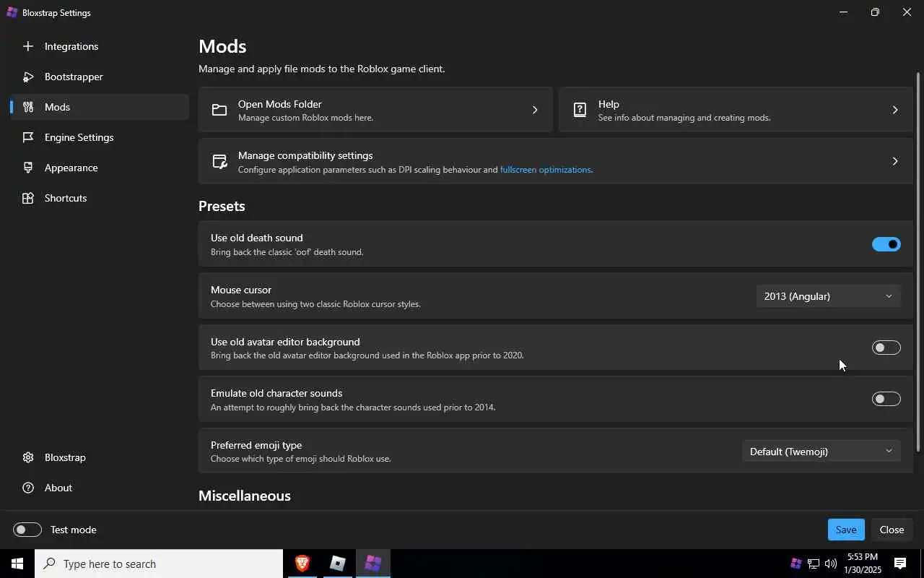Open the Shortcuts page

[100, 198]
